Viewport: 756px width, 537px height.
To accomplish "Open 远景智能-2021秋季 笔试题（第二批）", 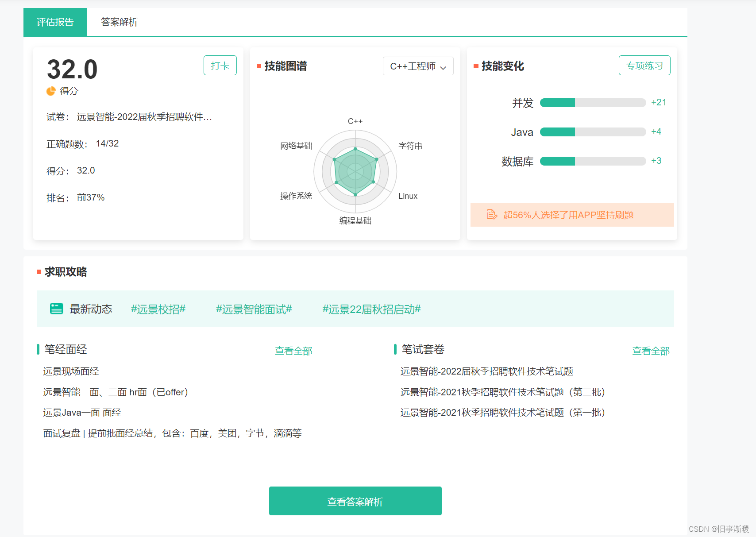I will pyautogui.click(x=503, y=392).
